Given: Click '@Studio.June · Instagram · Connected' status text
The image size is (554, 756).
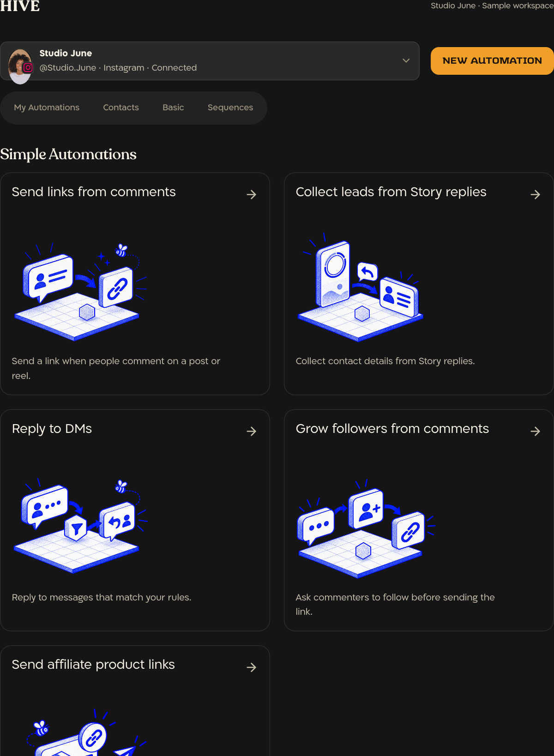Looking at the screenshot, I should [x=118, y=68].
